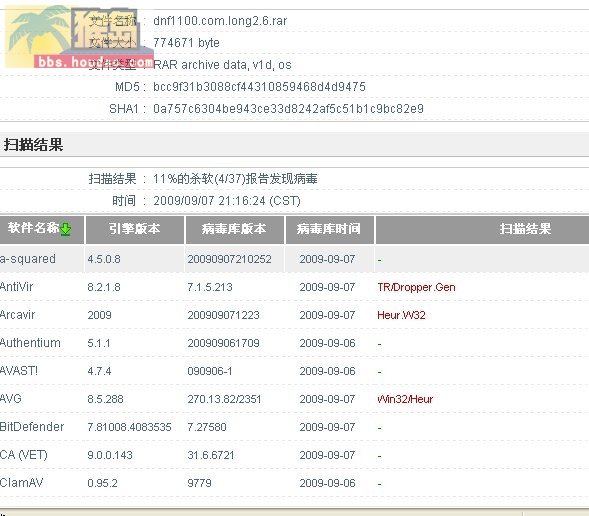The image size is (589, 516).
Task: Select file name dnf1100.com.long2.6.rar
Action: pyautogui.click(x=220, y=21)
